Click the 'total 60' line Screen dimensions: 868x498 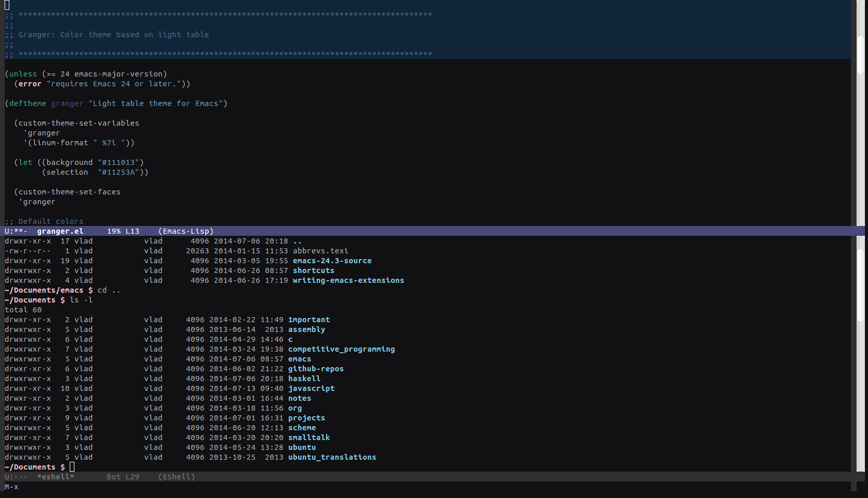pos(23,310)
